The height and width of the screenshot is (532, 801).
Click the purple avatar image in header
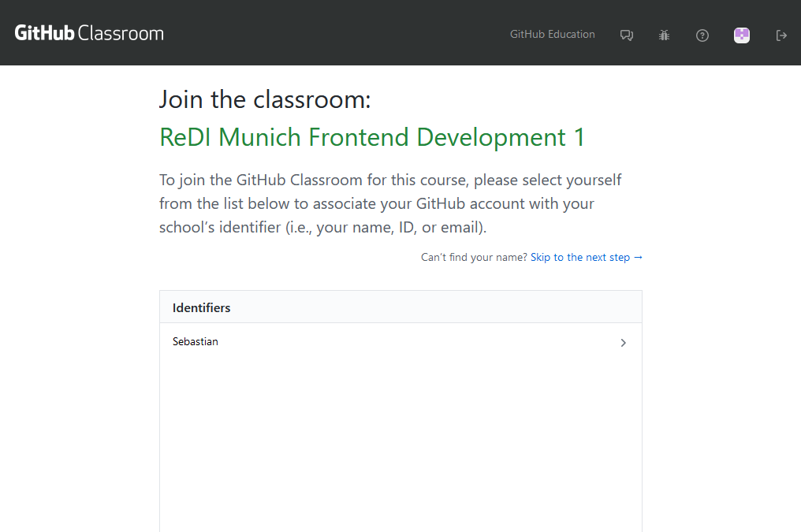pos(741,35)
